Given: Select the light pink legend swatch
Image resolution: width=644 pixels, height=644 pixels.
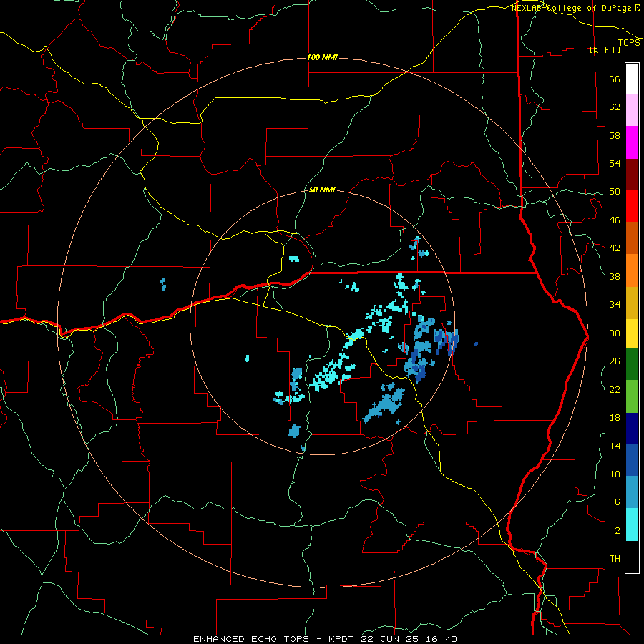Looking at the screenshot, I should 632,110.
